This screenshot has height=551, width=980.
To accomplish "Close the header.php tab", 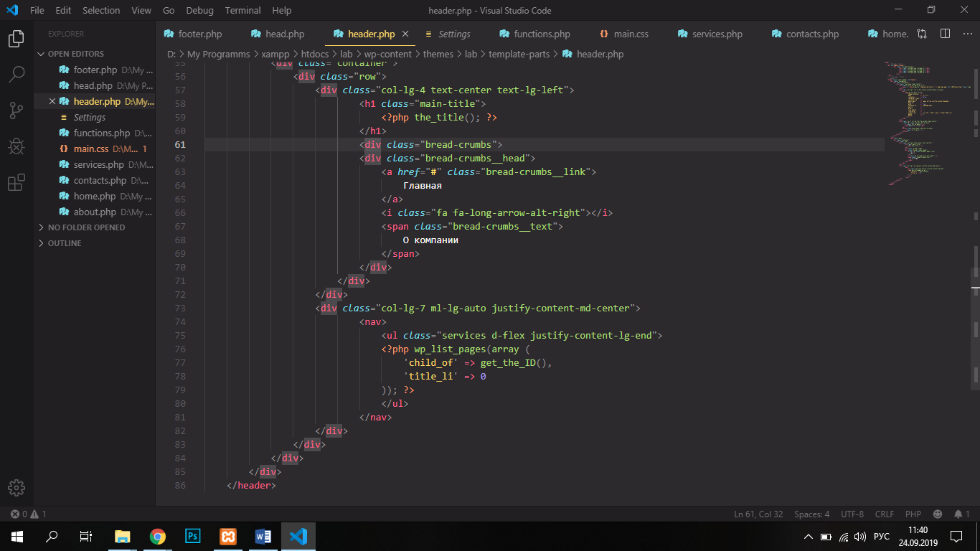I will 405,34.
